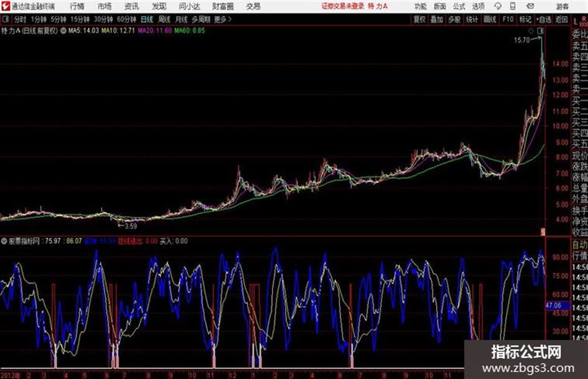588x379 pixels.
Task: Toggle the 自选 watchlist button
Action: click(x=543, y=19)
